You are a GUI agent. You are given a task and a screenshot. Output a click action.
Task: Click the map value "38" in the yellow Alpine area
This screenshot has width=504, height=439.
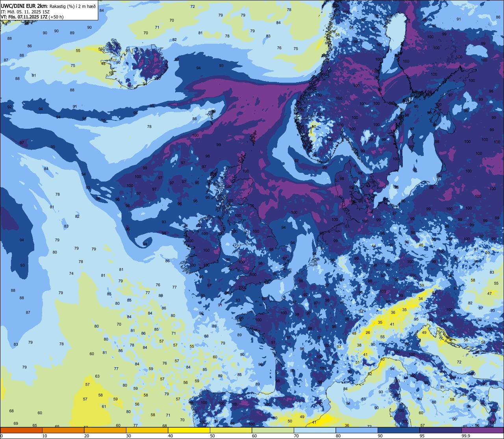pyautogui.click(x=359, y=345)
